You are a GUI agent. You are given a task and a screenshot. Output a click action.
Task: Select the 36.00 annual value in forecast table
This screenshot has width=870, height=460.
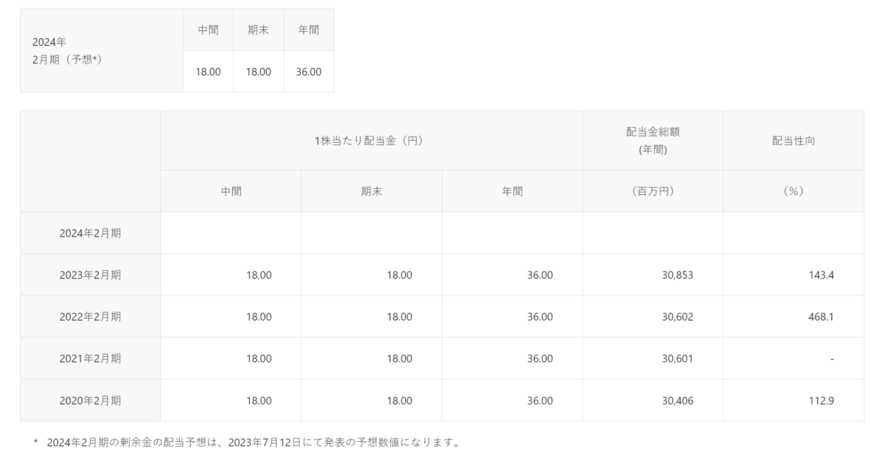[x=308, y=72]
